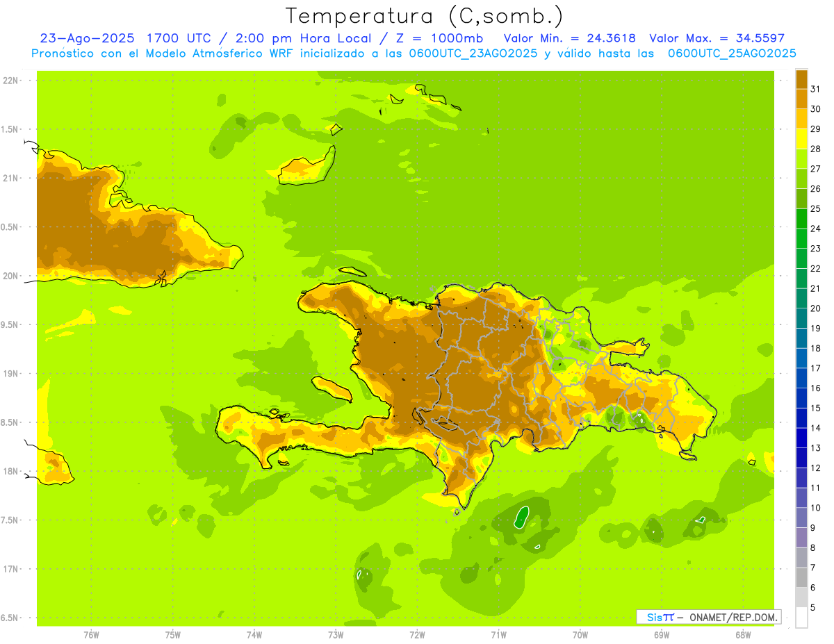The width and height of the screenshot is (834, 644).
Task: Select legend value 21
Action: (x=815, y=288)
